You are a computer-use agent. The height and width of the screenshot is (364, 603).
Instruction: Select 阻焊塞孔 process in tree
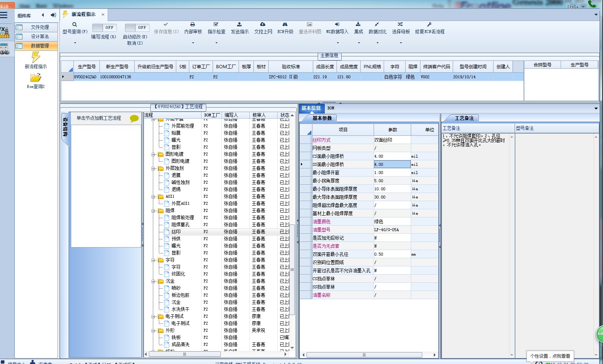click(180, 224)
